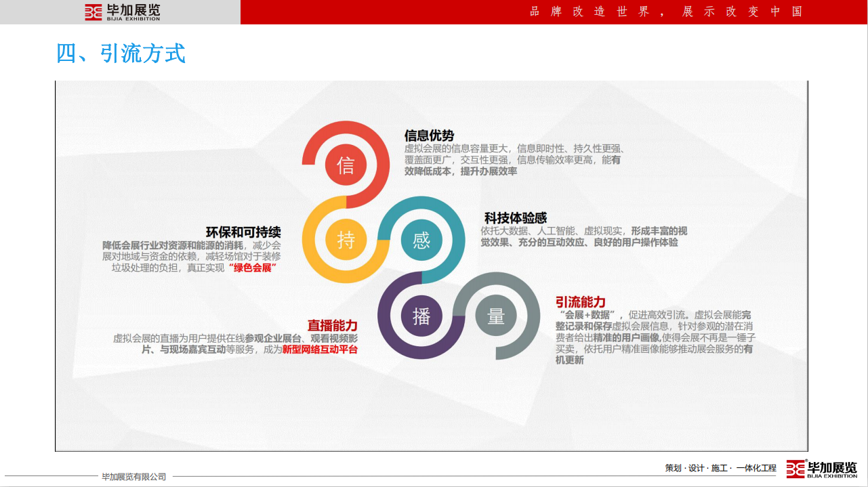Click the 毕加展览 logo in bottom-right footer

coord(821,468)
